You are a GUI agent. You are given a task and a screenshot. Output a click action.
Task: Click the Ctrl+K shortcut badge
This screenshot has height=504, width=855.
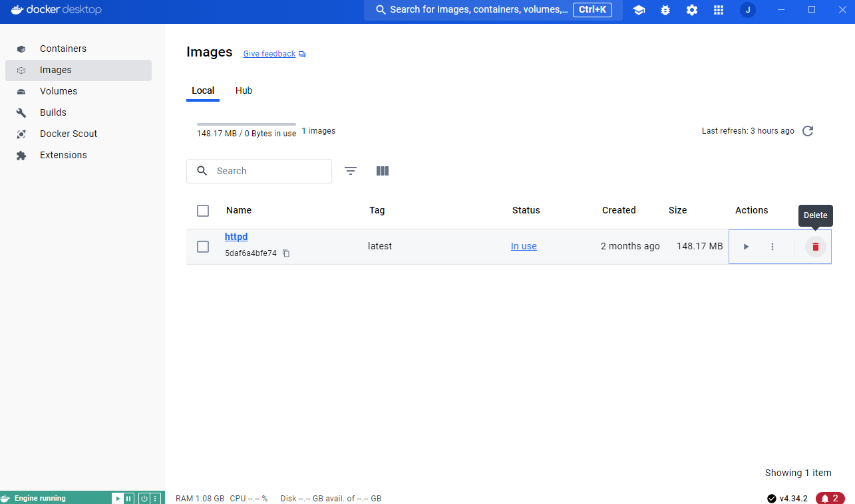[592, 10]
